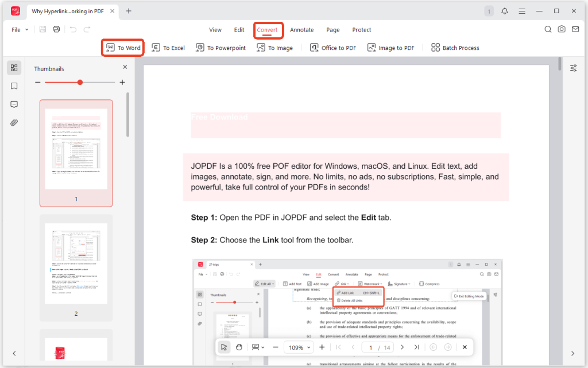
Task: Jump to the last page
Action: click(417, 347)
